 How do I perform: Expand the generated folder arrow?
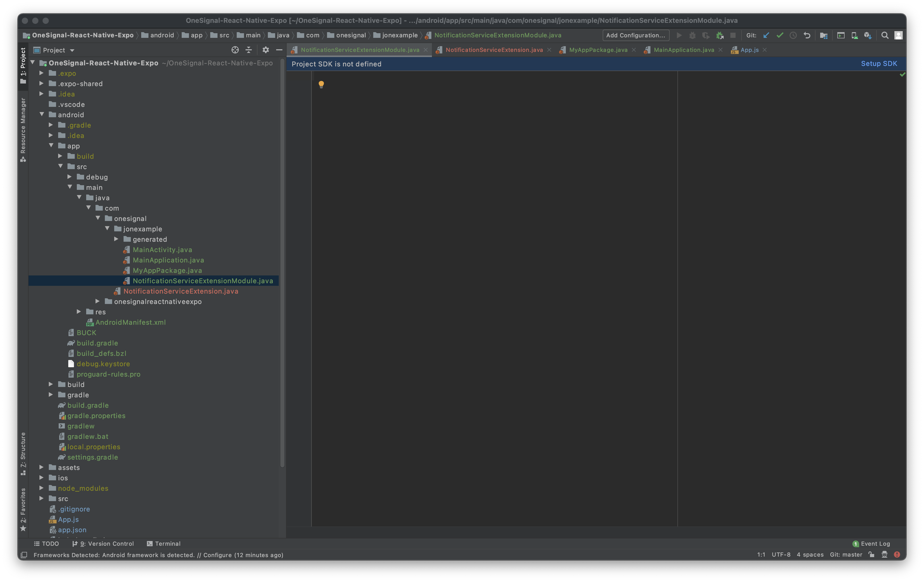[117, 239]
